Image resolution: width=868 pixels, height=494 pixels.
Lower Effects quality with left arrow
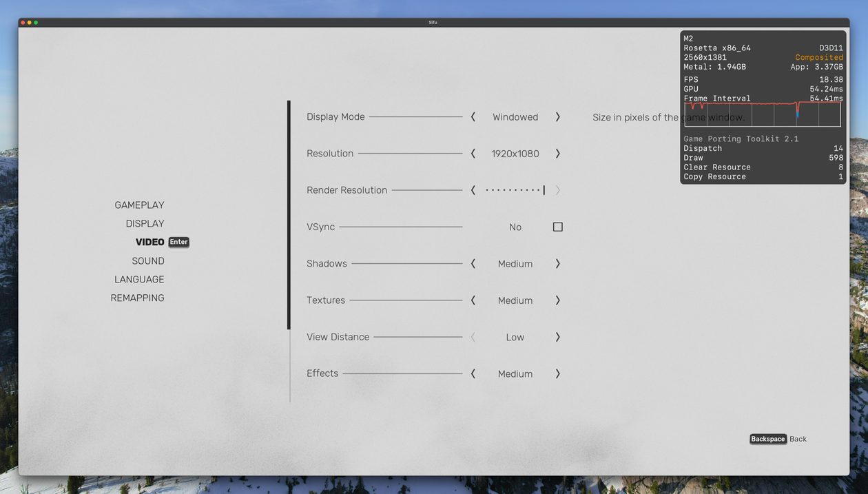tap(473, 373)
